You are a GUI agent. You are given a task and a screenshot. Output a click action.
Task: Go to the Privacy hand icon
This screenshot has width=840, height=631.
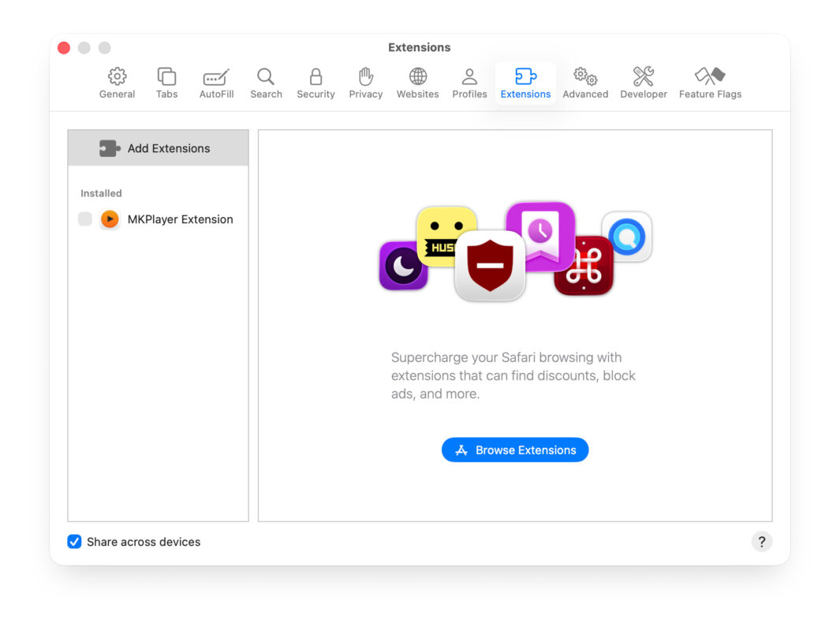pos(365,82)
